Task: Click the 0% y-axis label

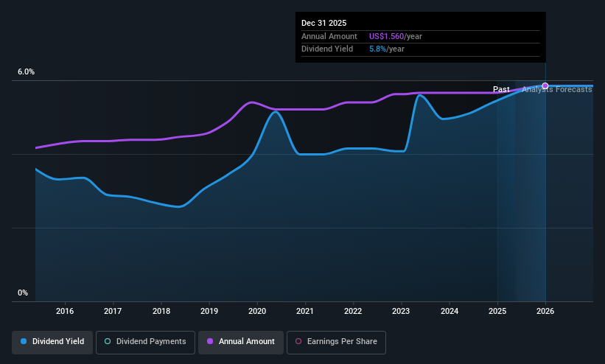Action: point(23,293)
